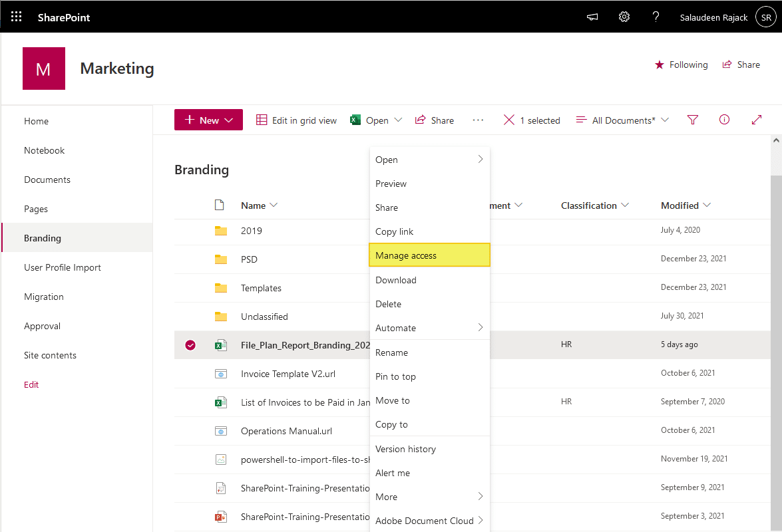Viewport: 782px width, 532px height.
Task: Click the site Share button at top right
Action: [x=741, y=65]
